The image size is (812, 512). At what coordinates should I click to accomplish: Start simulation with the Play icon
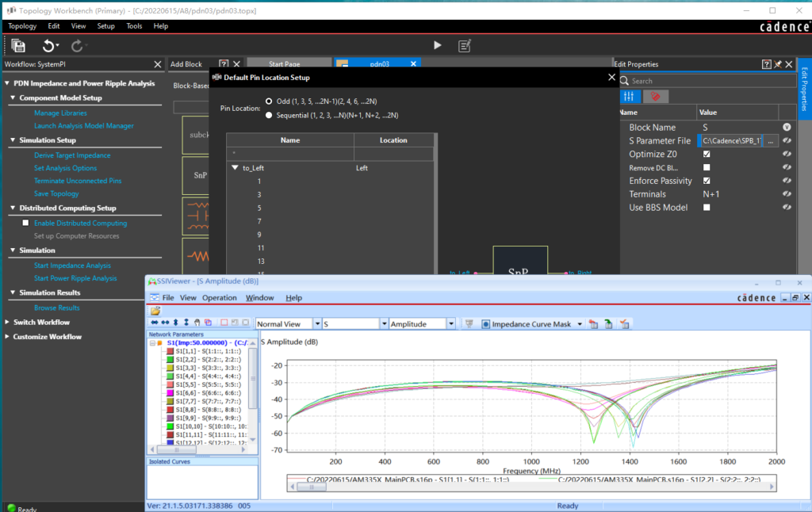pos(438,46)
